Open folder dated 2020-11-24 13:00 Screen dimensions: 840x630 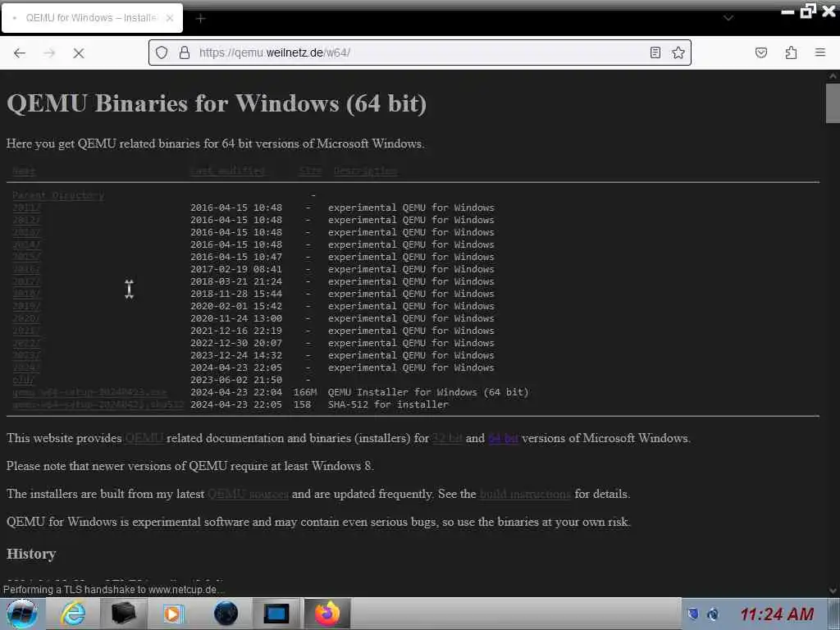[x=26, y=319]
